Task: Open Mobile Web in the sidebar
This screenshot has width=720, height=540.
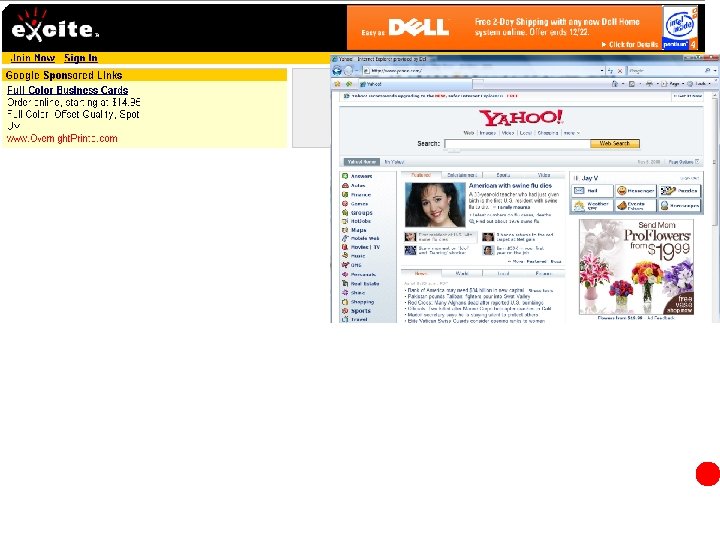Action: (365, 238)
